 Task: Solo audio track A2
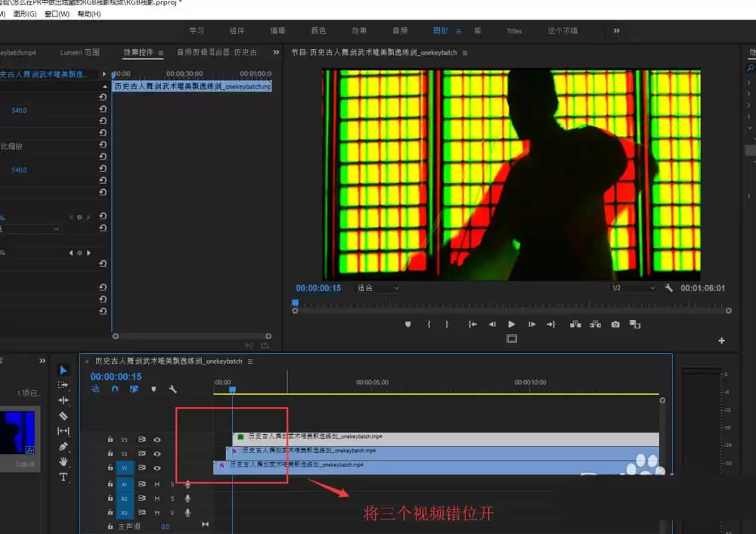pos(172,498)
